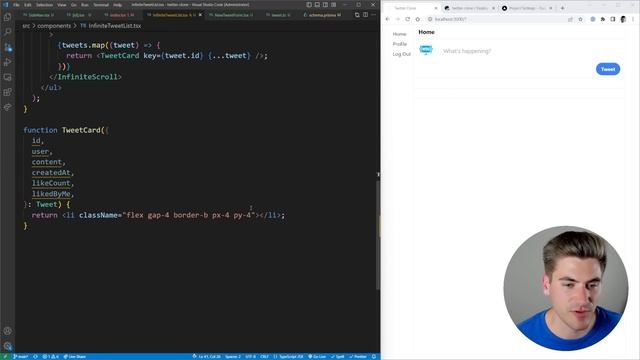Click Live Share in the status bar

[x=75, y=356]
